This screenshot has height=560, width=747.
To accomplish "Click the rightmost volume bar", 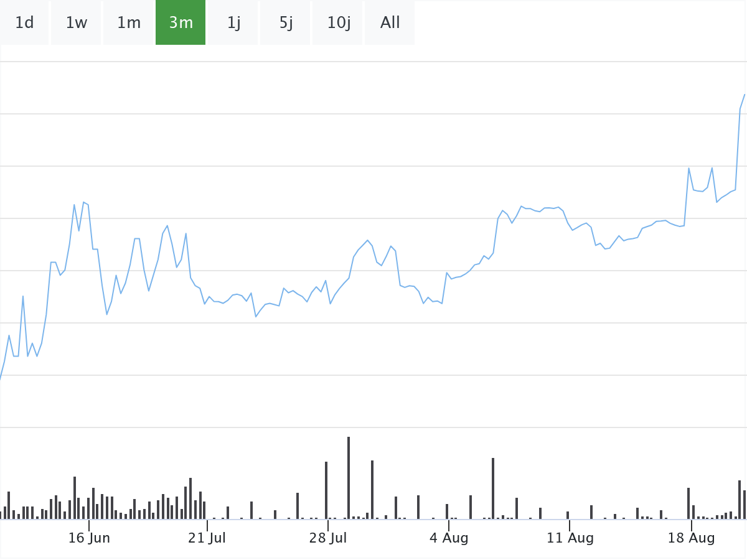I will [x=745, y=505].
